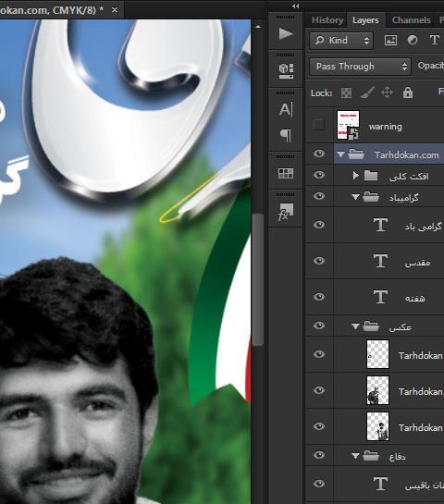The height and width of the screenshot is (504, 444).
Task: Click the folder icon of عکس group
Action: point(371,326)
